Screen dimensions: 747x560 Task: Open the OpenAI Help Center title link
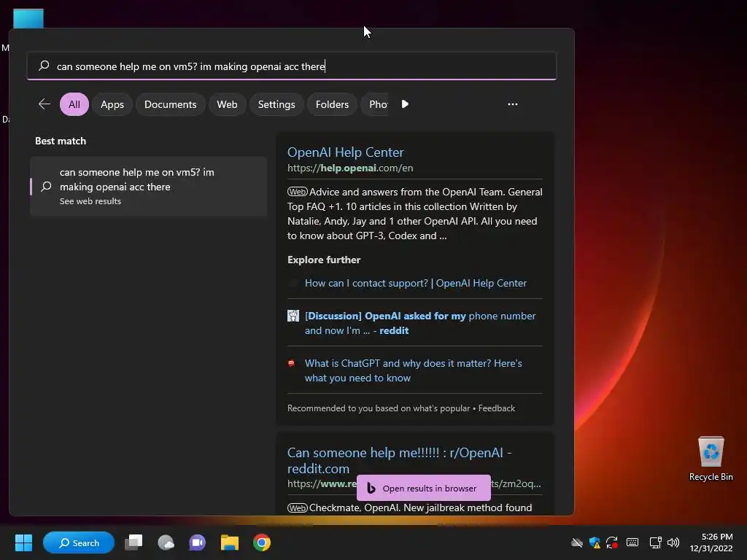345,152
